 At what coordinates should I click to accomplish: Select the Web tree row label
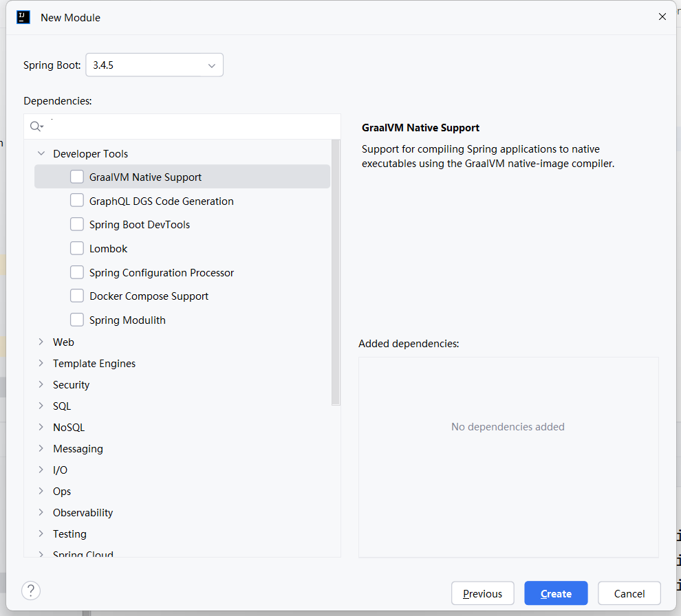[63, 342]
